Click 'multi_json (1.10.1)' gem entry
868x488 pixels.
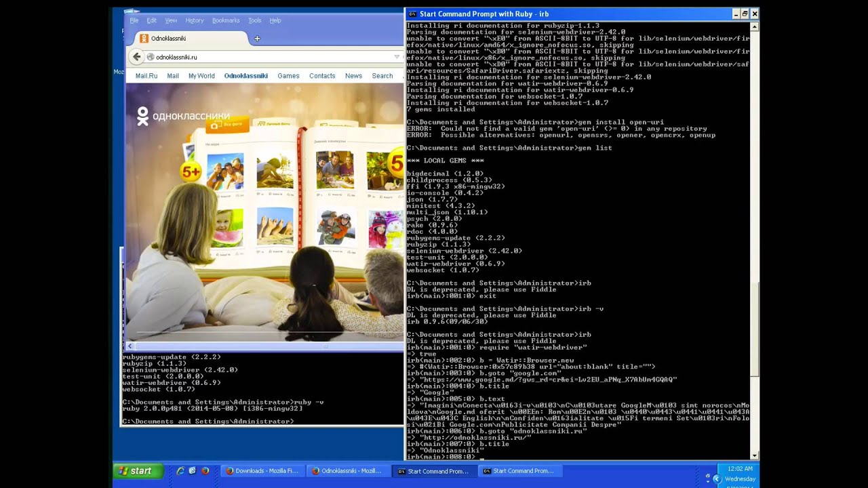(447, 213)
